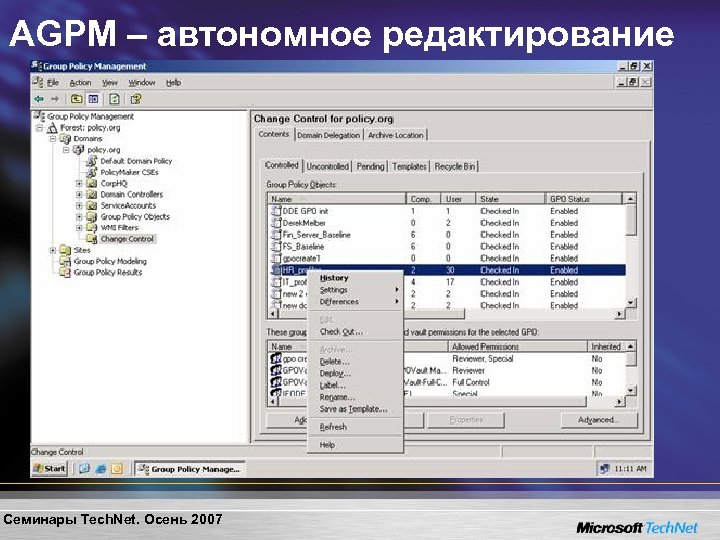Switch to the Archive Location tab
The height and width of the screenshot is (540, 720).
point(395,135)
